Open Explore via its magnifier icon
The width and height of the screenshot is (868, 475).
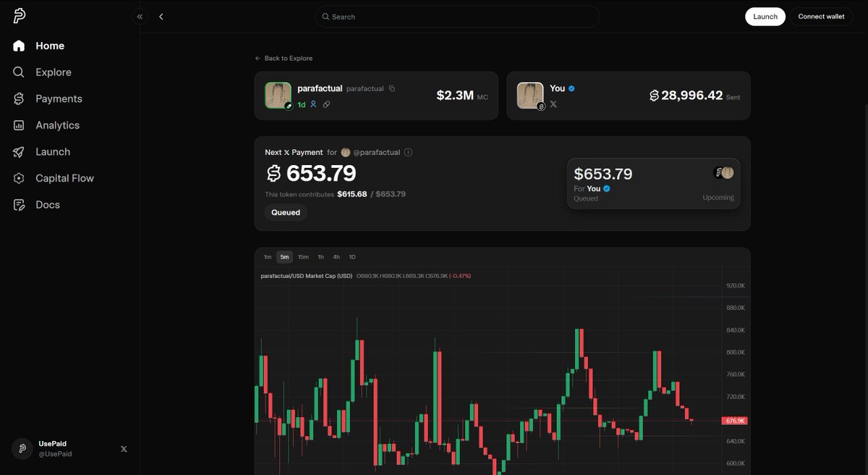[x=19, y=72]
